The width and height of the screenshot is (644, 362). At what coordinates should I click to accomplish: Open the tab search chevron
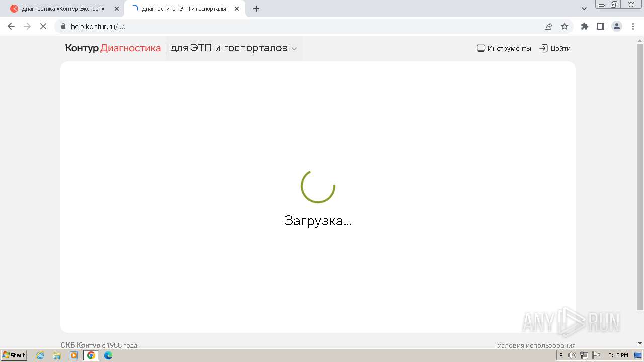point(584,9)
